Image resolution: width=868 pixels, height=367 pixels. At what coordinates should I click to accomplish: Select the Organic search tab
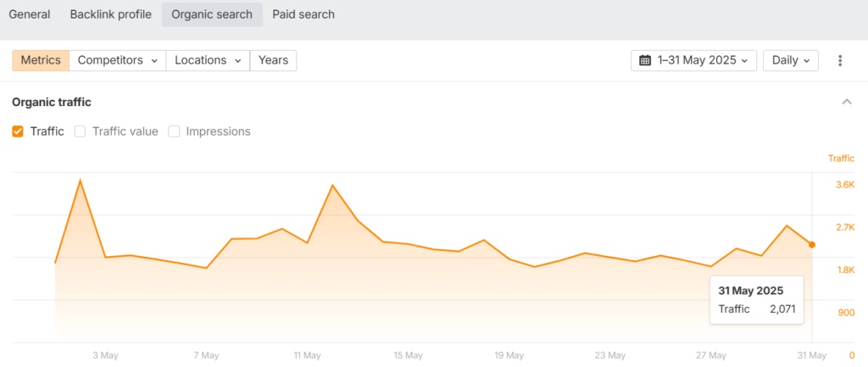(x=212, y=14)
